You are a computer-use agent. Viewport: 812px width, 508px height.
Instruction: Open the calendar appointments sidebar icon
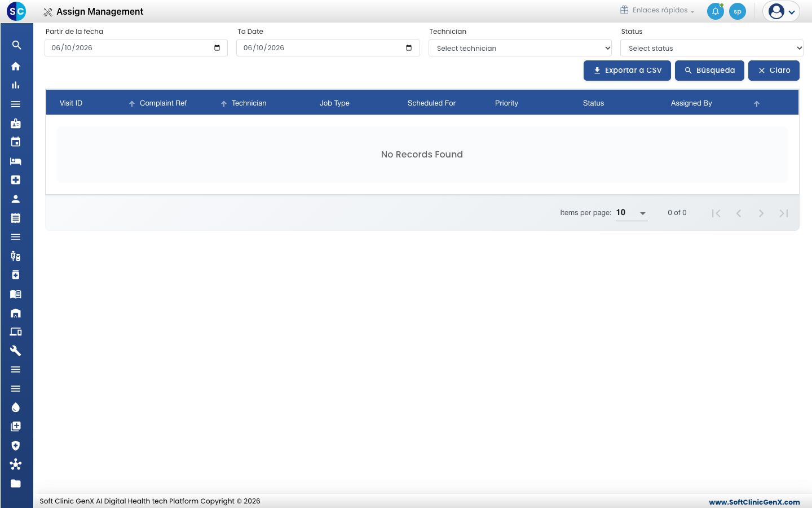16,142
